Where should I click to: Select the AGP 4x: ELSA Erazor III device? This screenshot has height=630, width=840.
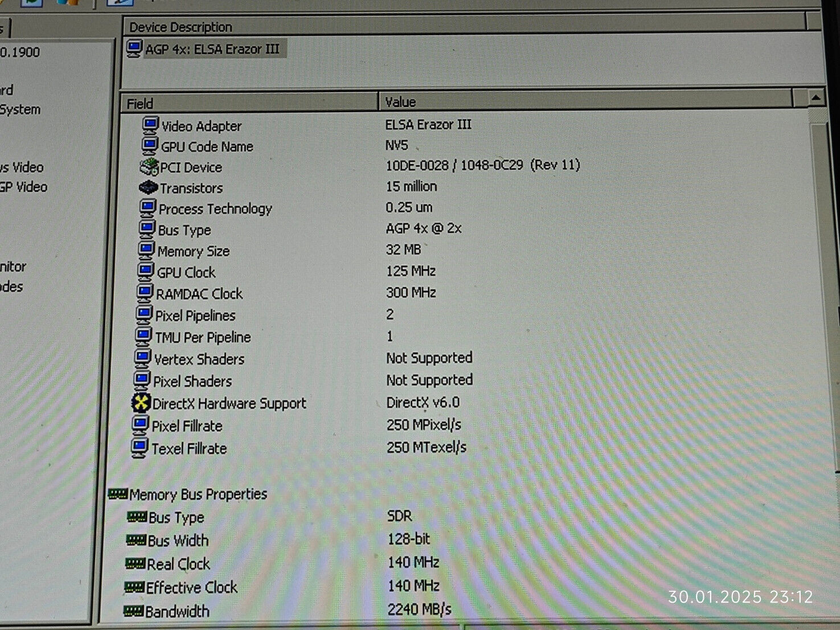click(x=212, y=49)
